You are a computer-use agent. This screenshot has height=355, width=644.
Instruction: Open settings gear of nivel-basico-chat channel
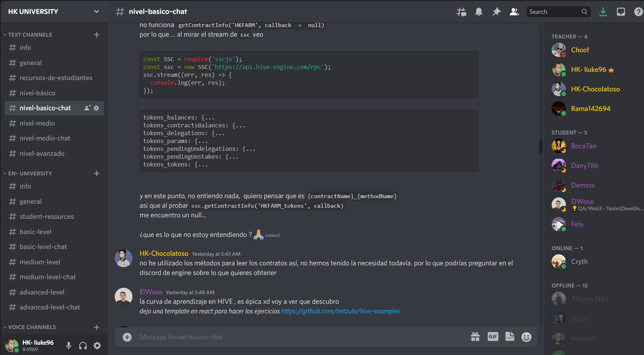pyautogui.click(x=96, y=108)
